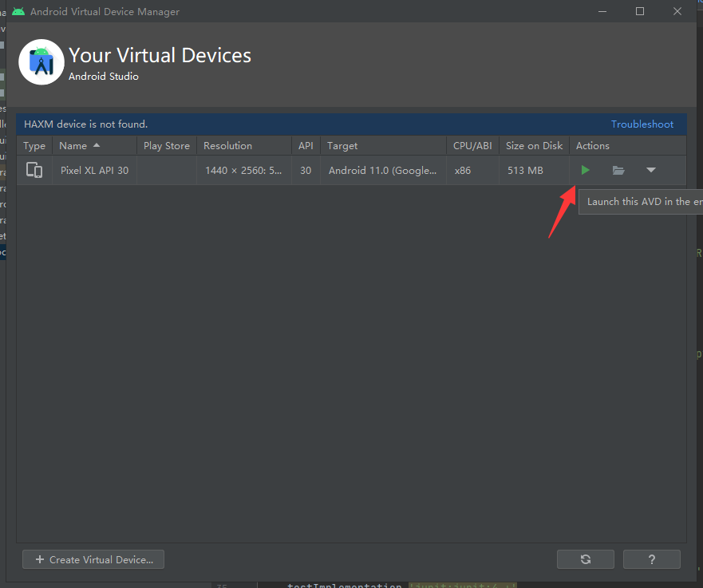Select the 513 MB size cell

click(534, 170)
